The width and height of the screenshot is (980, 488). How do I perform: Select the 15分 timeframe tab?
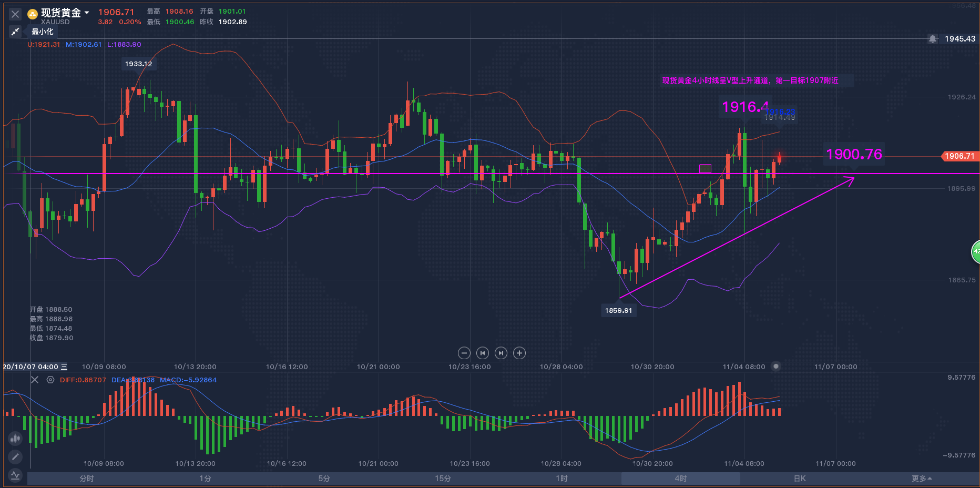click(443, 479)
